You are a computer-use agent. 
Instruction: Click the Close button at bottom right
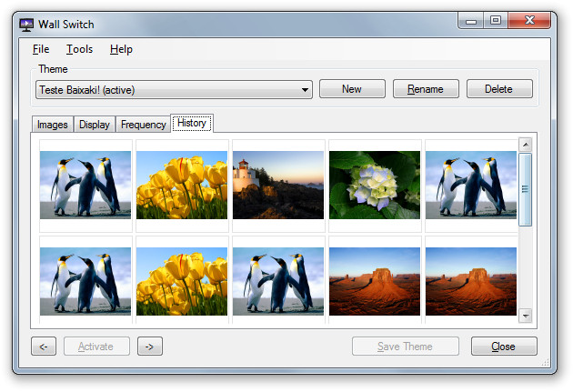(x=504, y=346)
